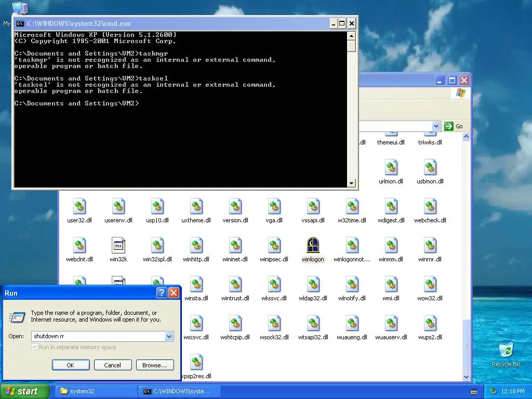The width and height of the screenshot is (532, 399).
Task: Select the usbmon.dll file icon
Action: [x=430, y=168]
